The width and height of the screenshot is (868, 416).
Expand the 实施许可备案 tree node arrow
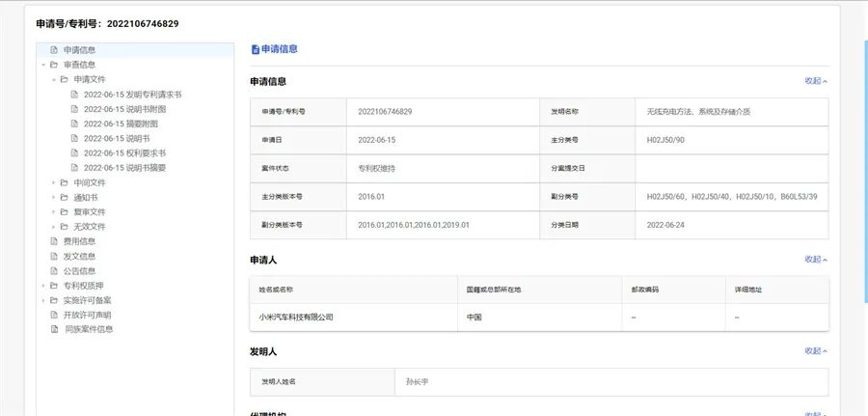coord(42,300)
